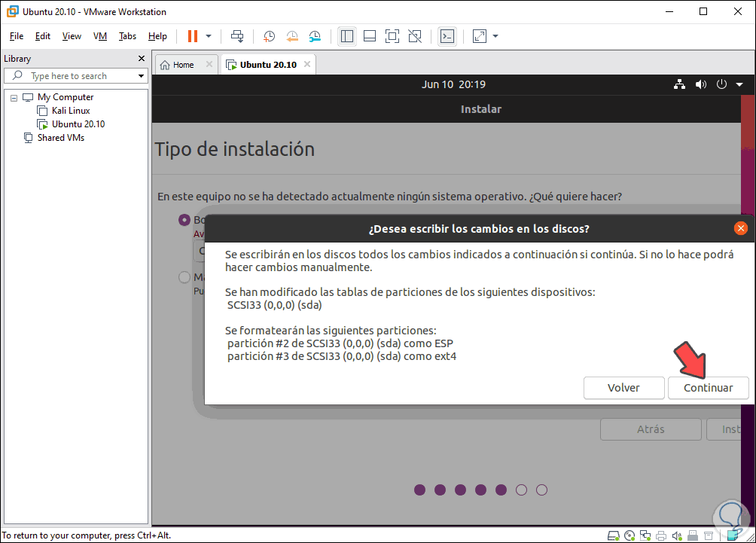Open the Edit menu
Screen dimensions: 756x543
click(x=42, y=36)
